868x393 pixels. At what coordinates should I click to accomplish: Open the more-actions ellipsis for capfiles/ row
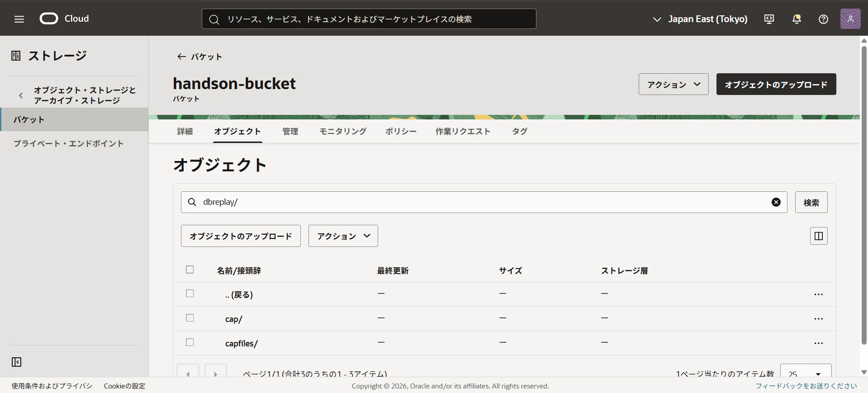tap(819, 343)
